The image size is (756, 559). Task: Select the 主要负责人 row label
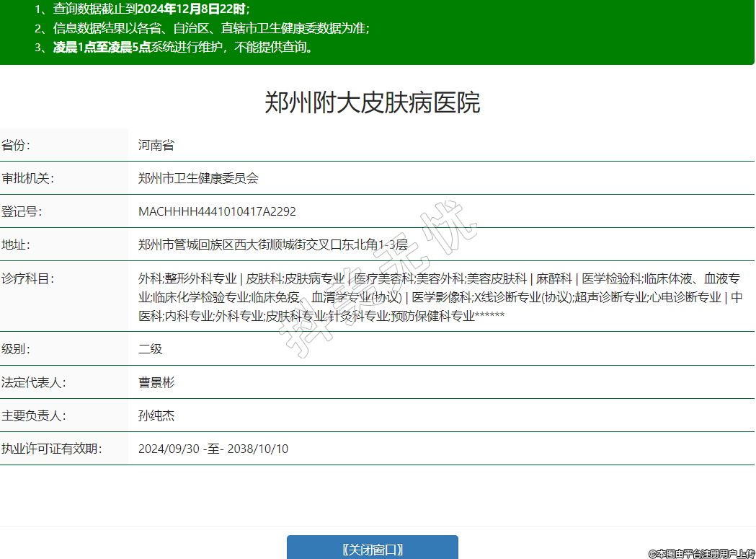pos(34,415)
